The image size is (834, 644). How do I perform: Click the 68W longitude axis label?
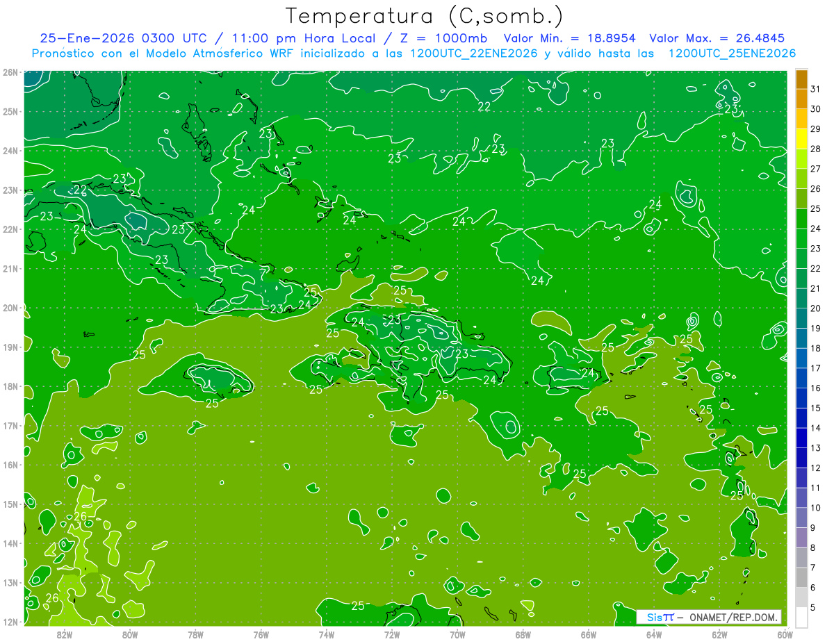(523, 634)
